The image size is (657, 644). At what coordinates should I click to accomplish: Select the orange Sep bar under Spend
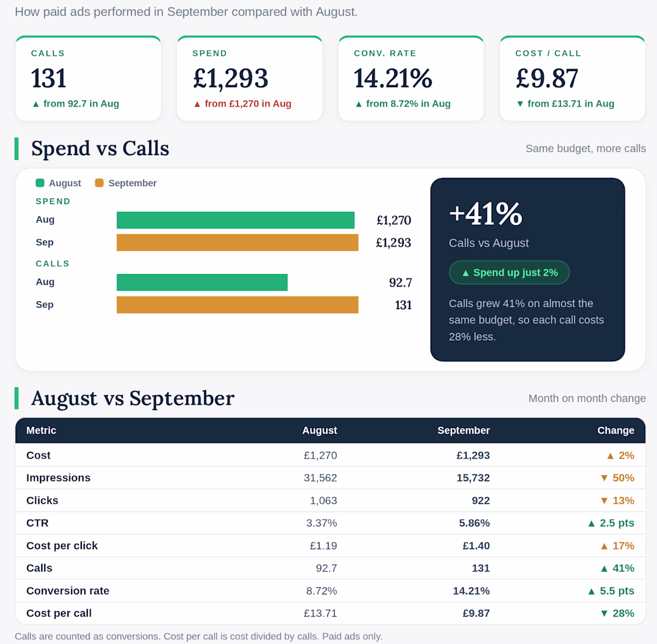[238, 243]
